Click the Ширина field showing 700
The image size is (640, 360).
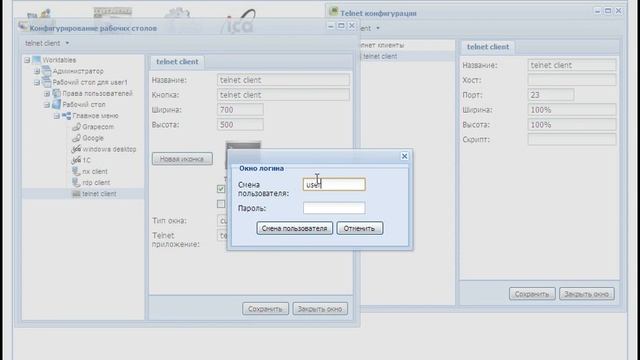[240, 110]
